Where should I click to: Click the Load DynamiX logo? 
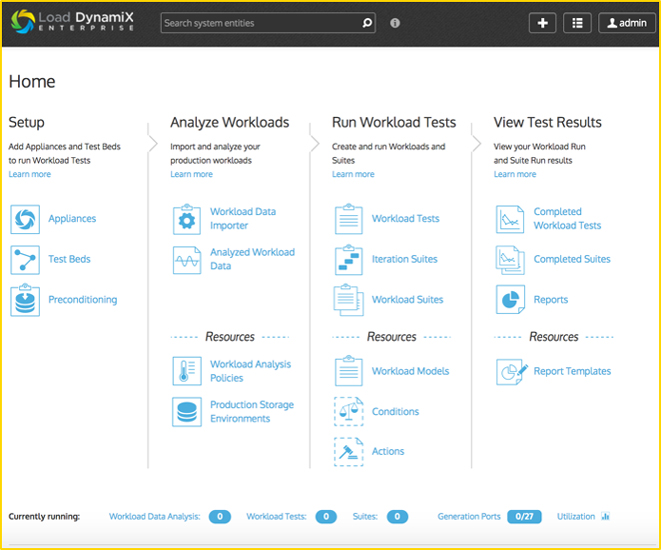[x=73, y=21]
